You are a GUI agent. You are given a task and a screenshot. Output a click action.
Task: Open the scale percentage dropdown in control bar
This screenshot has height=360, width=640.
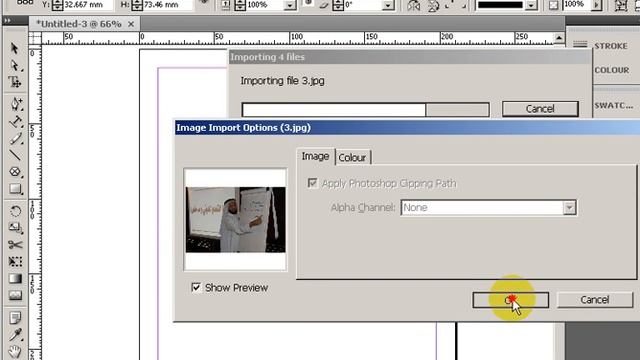pos(290,5)
